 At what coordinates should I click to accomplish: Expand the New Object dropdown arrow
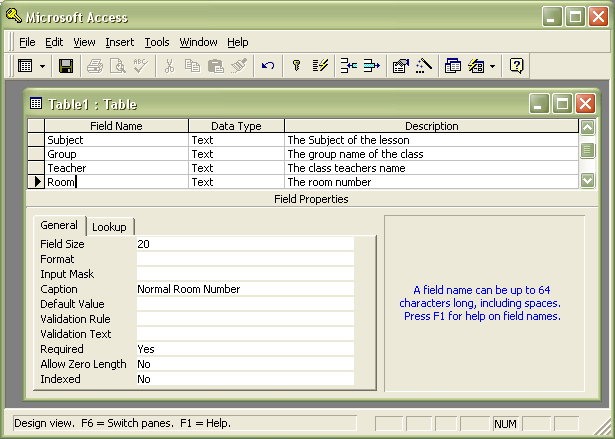tap(492, 66)
